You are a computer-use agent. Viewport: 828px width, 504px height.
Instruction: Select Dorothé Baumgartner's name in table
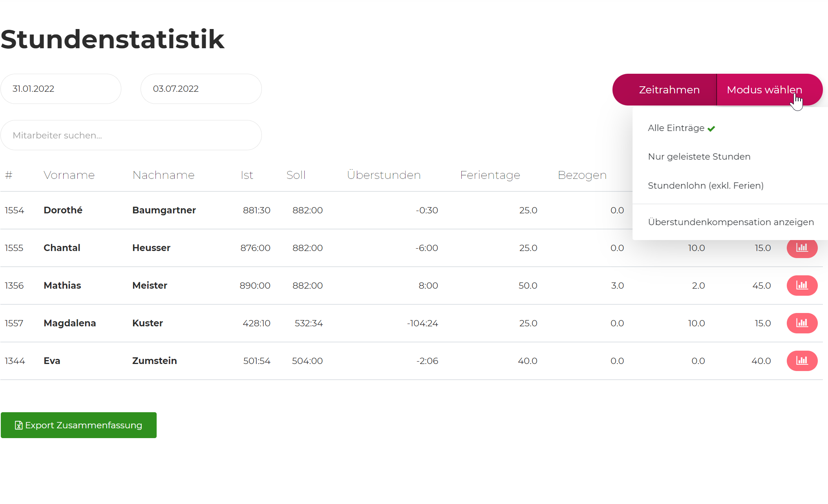point(63,210)
